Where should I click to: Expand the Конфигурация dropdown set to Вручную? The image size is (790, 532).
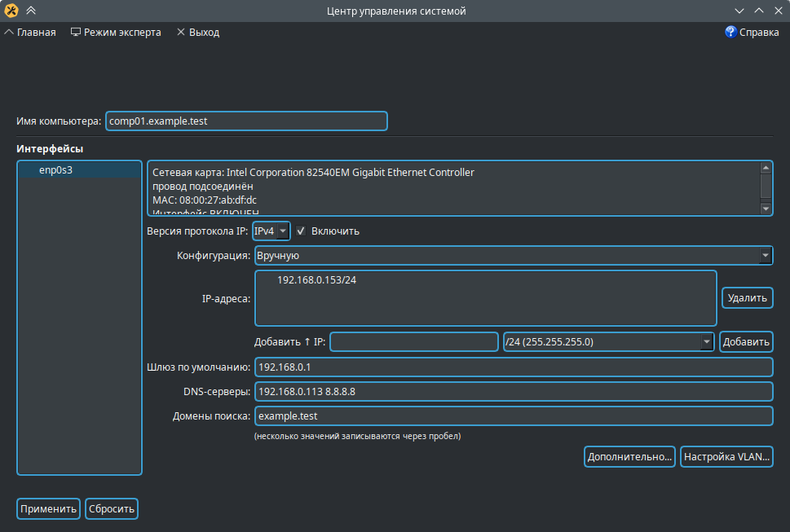pyautogui.click(x=513, y=256)
